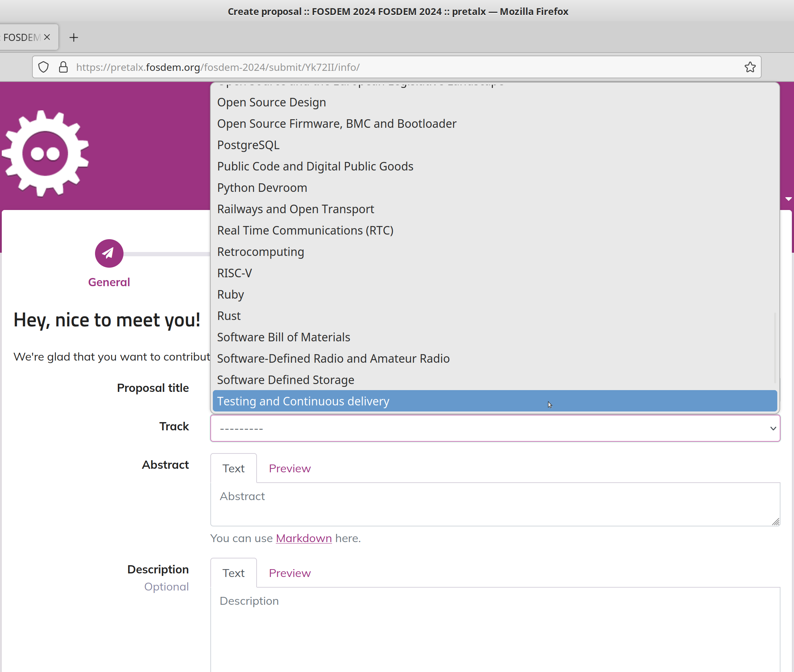Choose the Python Devroom track option
The image size is (794, 672).
(x=262, y=188)
